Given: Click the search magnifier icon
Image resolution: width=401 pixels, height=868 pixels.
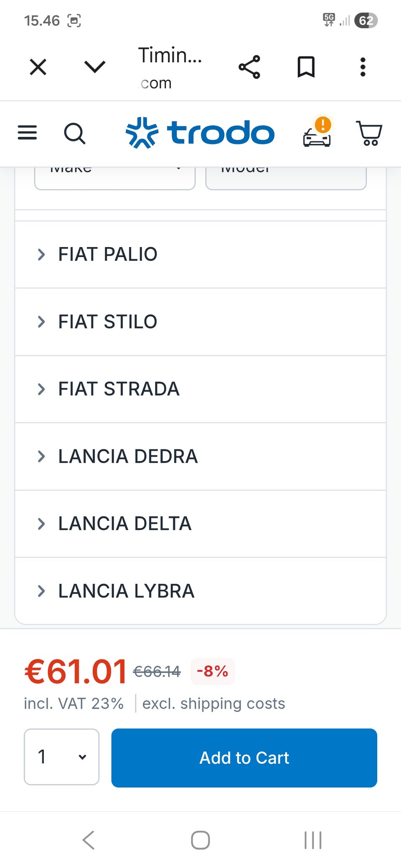Looking at the screenshot, I should (74, 134).
